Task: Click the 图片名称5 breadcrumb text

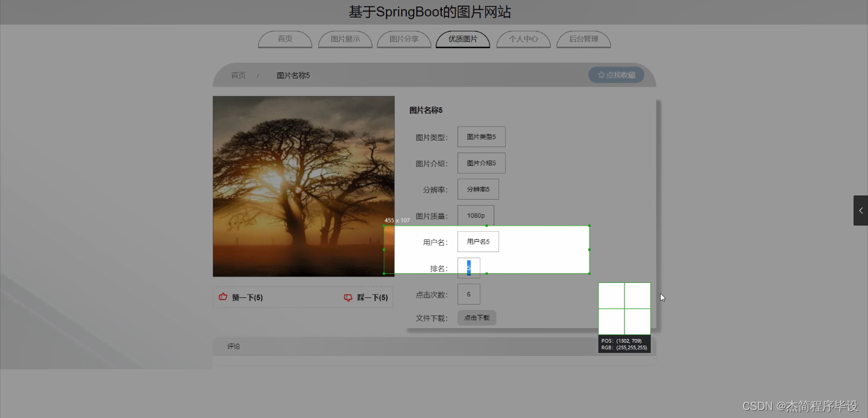Action: [x=293, y=75]
